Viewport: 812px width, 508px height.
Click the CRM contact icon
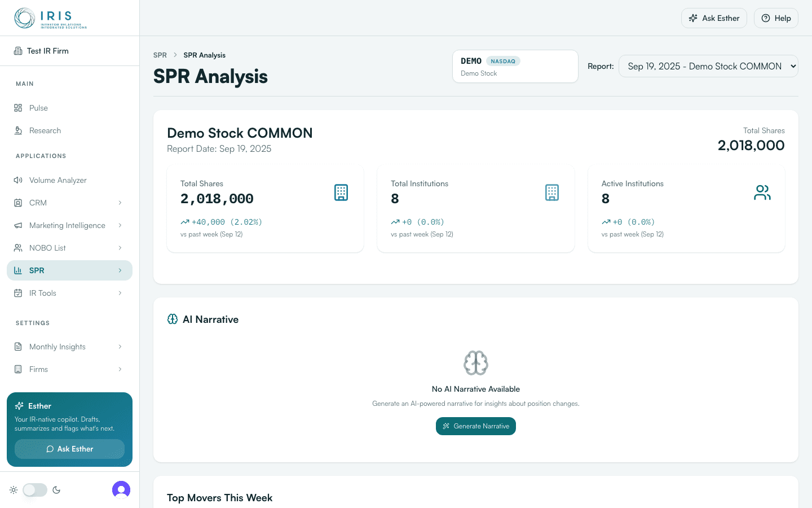18,203
